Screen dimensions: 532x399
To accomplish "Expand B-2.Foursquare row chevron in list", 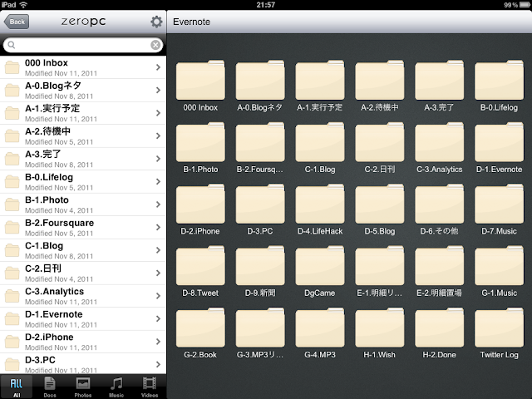I will [x=158, y=227].
